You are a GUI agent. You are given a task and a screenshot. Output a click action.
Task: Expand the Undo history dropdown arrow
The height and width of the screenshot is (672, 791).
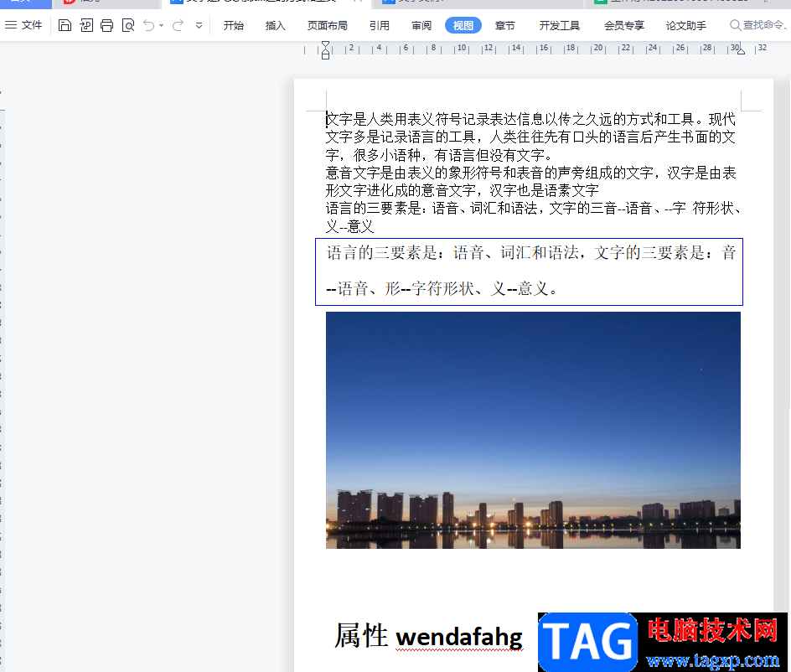[162, 25]
